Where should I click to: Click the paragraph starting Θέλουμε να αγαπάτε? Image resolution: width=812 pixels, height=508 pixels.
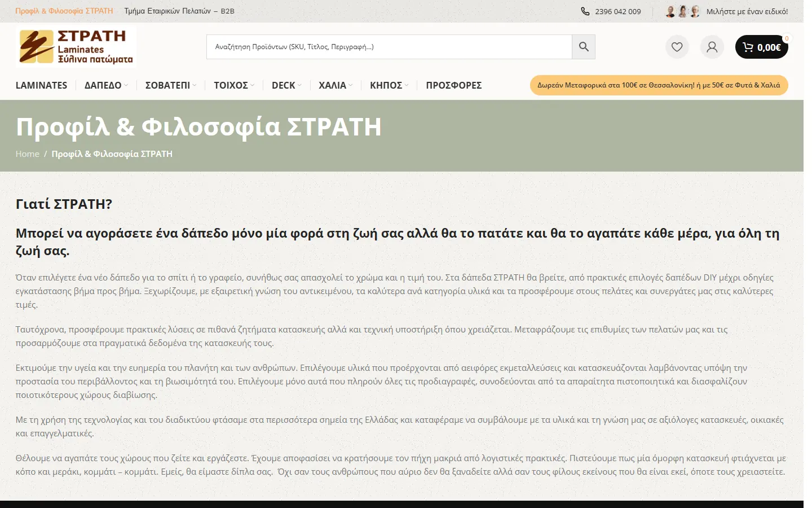[401, 465]
